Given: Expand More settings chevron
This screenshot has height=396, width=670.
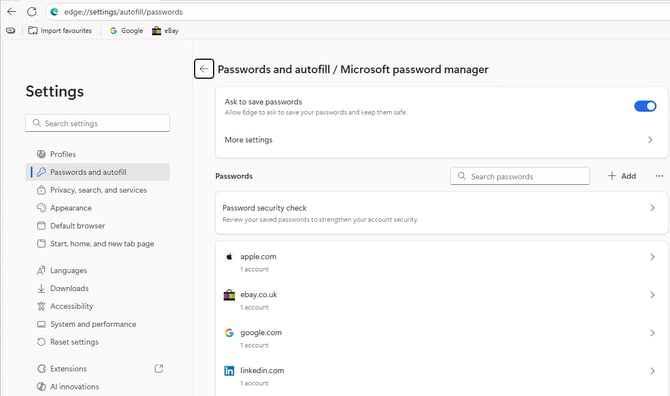Looking at the screenshot, I should [650, 140].
